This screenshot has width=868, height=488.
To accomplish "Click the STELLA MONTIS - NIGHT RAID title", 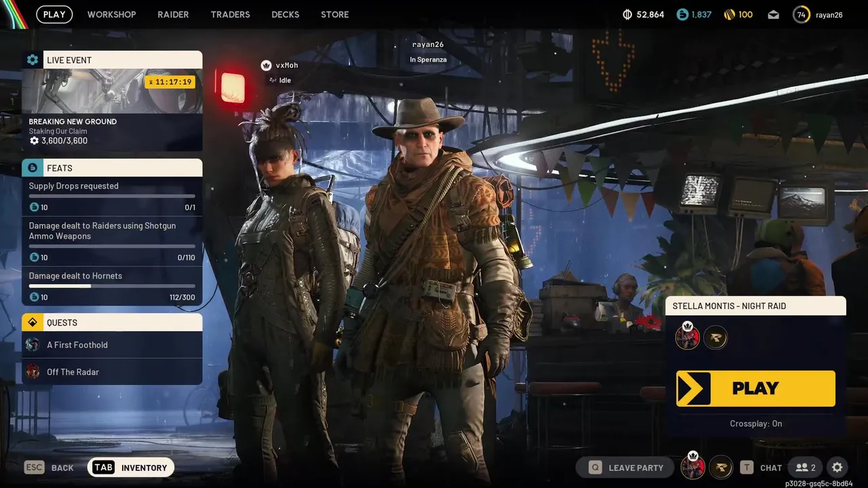I will (x=729, y=306).
